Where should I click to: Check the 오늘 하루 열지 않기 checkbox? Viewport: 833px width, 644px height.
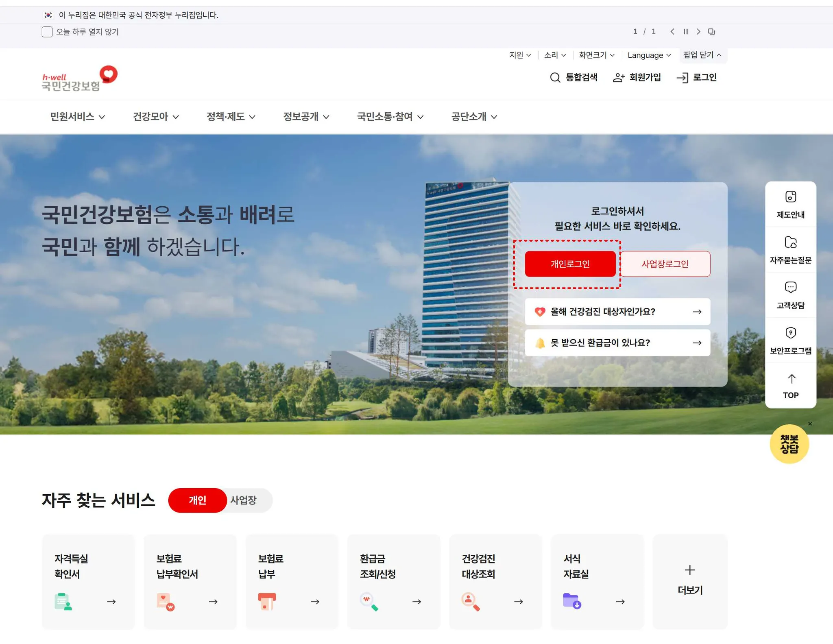coord(47,32)
